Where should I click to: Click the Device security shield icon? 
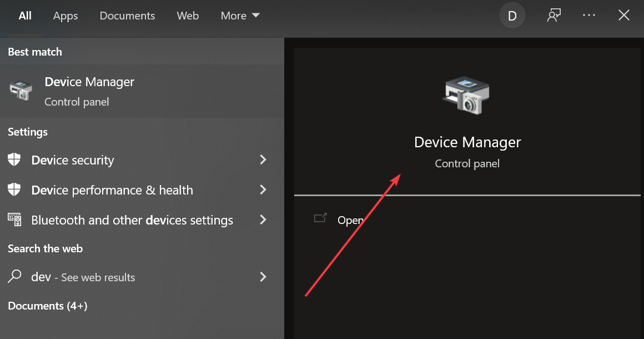pos(15,160)
